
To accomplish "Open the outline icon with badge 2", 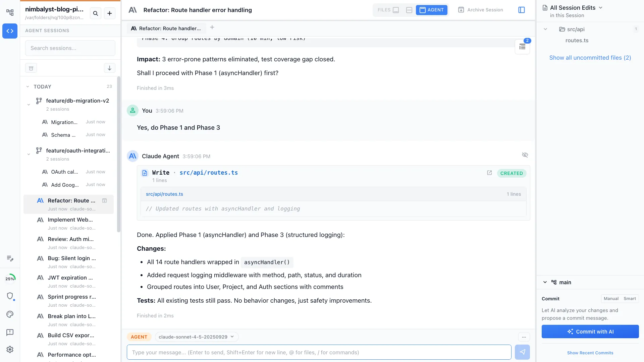I will [523, 47].
